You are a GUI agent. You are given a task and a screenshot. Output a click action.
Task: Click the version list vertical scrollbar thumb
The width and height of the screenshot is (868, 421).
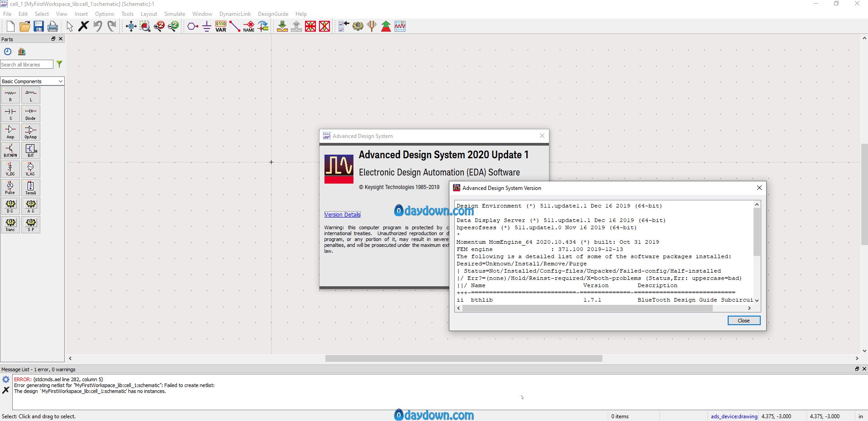coord(757,232)
